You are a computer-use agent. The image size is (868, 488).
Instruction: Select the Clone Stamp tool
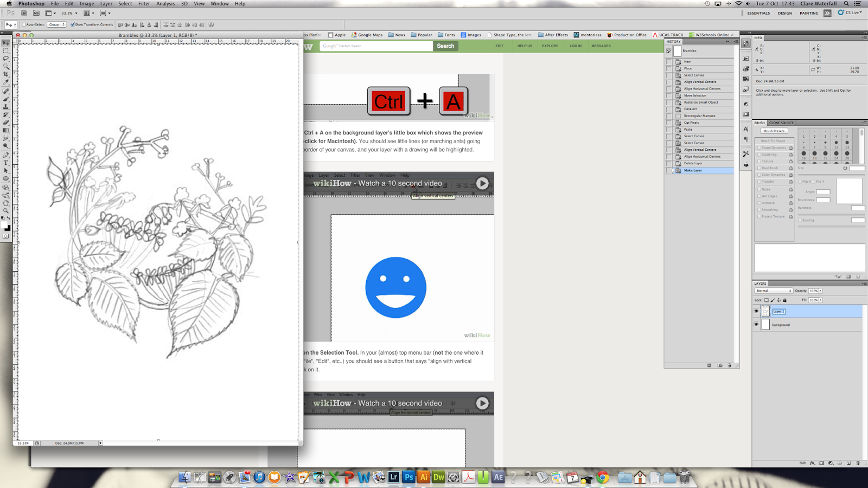pyautogui.click(x=6, y=107)
